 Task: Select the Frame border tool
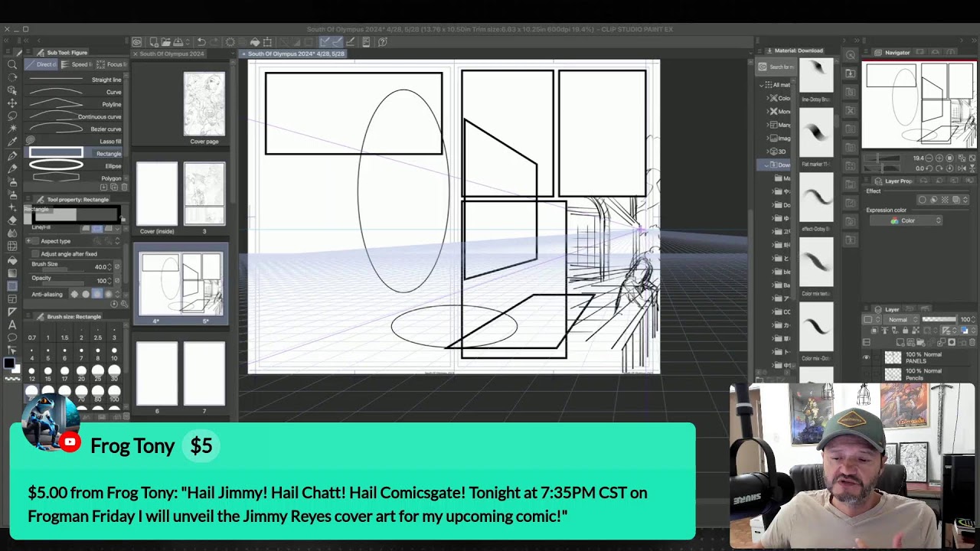[12, 299]
